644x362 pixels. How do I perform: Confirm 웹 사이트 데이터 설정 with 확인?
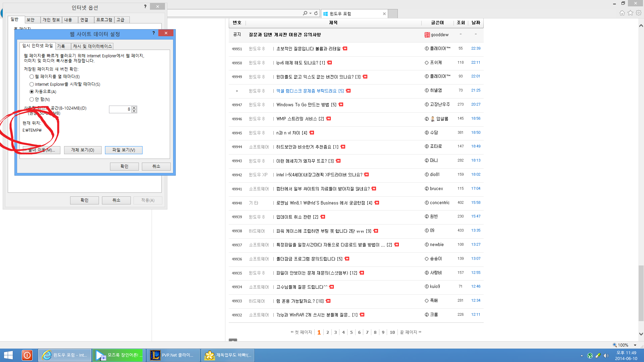click(x=124, y=167)
